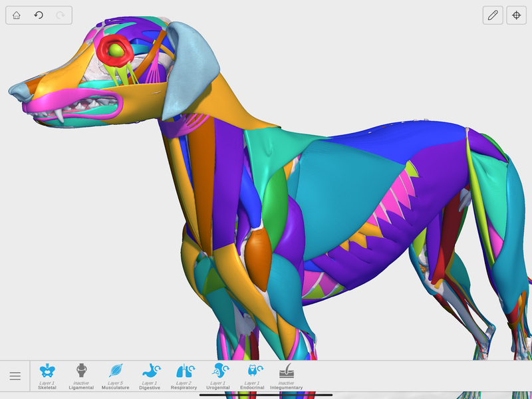
Task: Open the hamburger menu
Action: 15,376
